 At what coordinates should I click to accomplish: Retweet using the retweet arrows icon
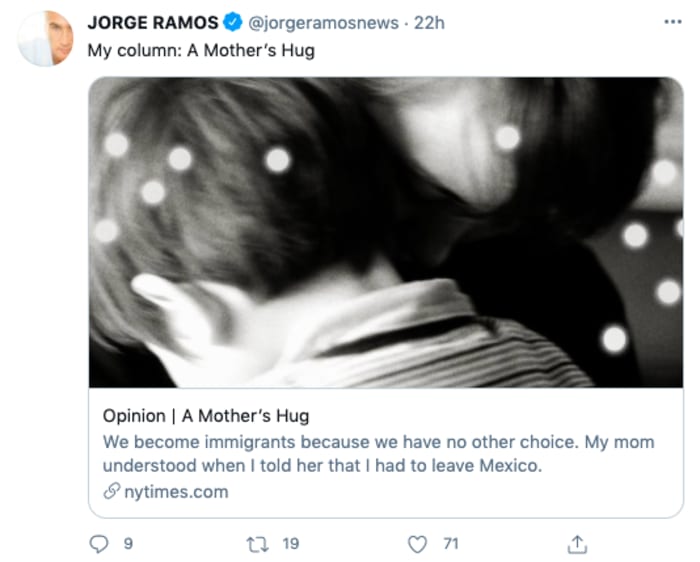point(257,544)
